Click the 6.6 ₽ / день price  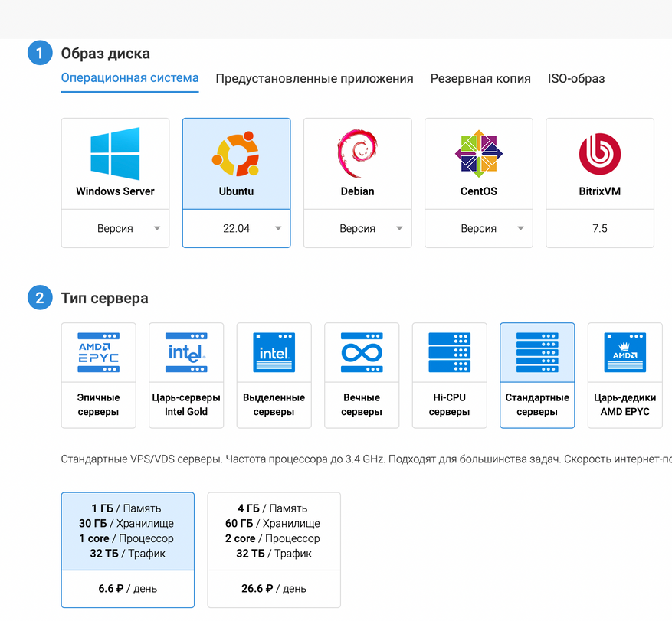(x=128, y=588)
